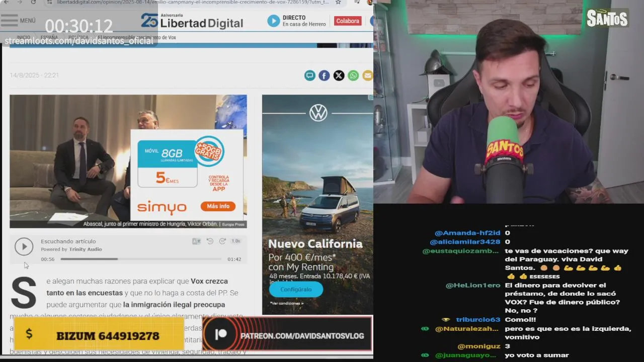Click the dollar sign icon on Bizum banner
The height and width of the screenshot is (362, 644).
29,334
